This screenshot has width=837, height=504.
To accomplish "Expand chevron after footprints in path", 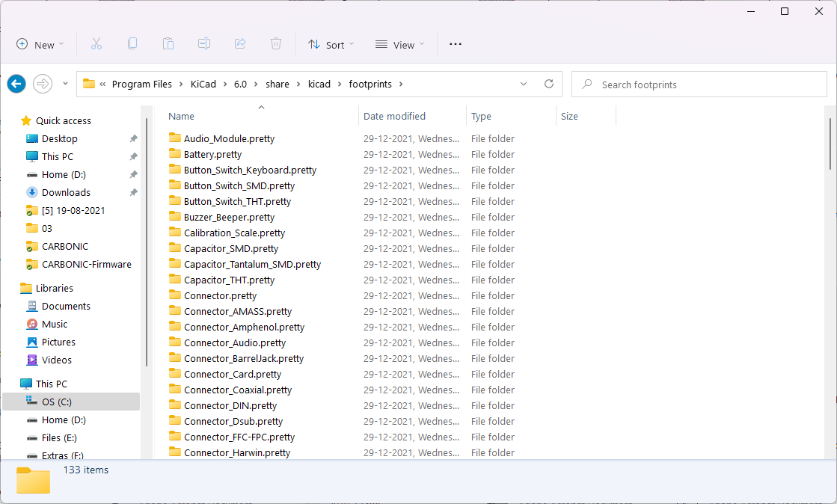I will pos(401,84).
